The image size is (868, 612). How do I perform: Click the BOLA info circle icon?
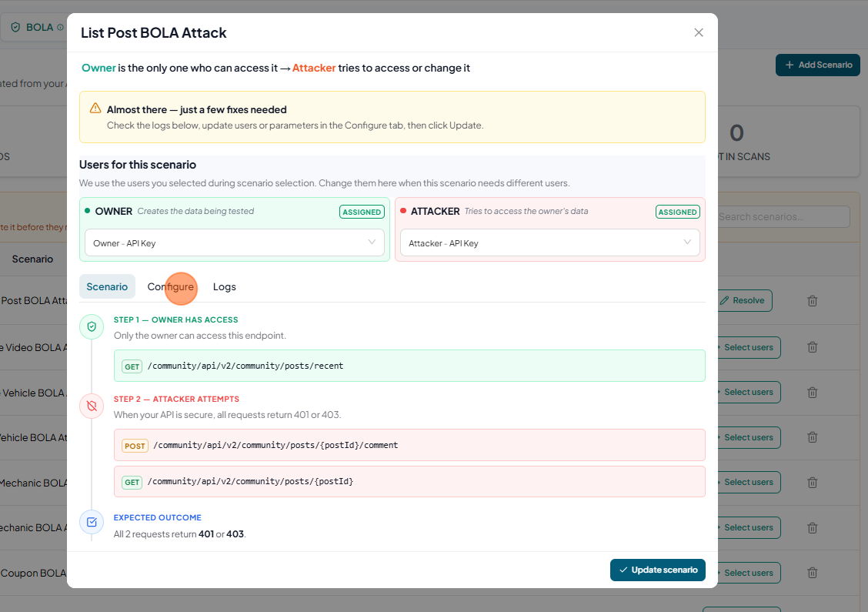(60, 27)
